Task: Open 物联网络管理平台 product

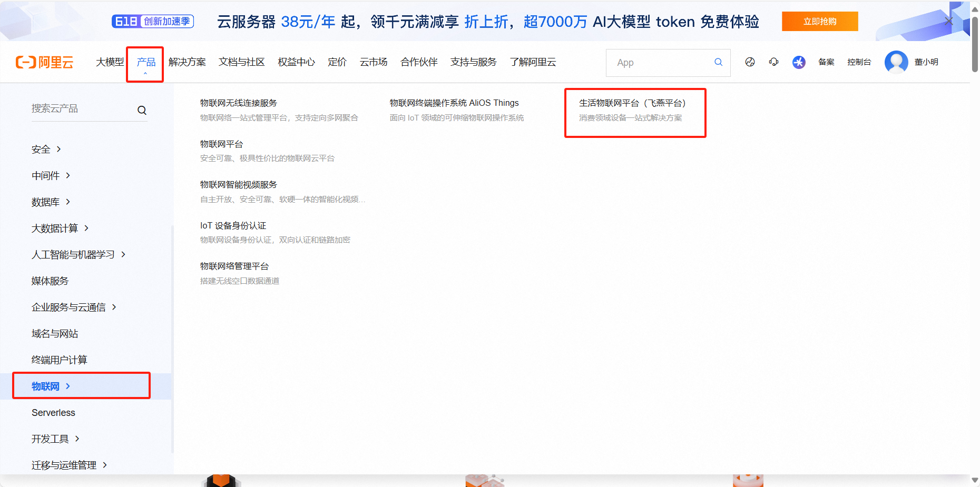Action: tap(234, 266)
